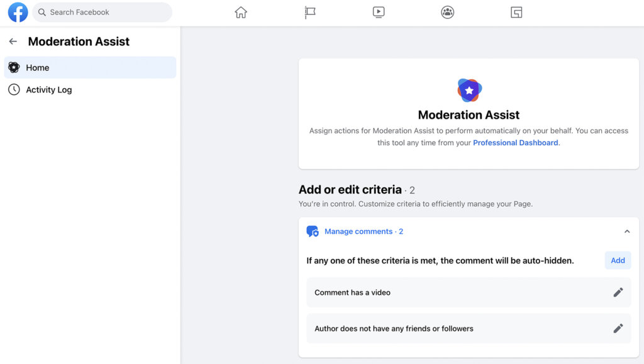Open the Watch video icon
The image size is (644, 364).
coord(378,12)
